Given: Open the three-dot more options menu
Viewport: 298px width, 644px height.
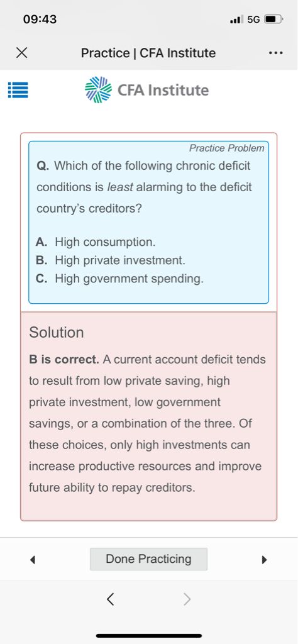Looking at the screenshot, I should [x=275, y=53].
